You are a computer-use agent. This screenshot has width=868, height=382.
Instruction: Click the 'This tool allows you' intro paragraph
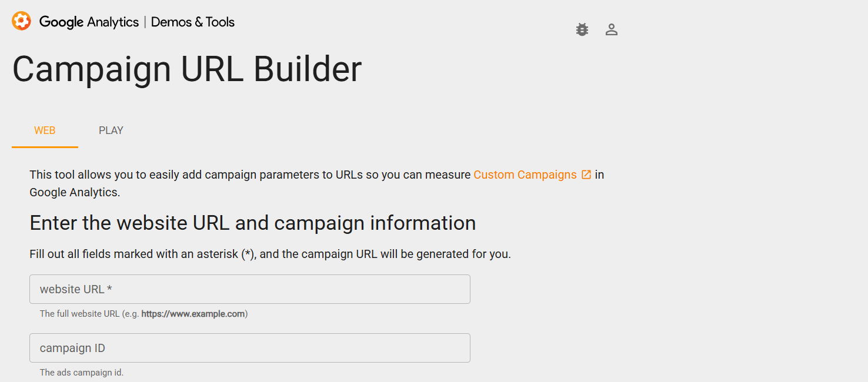317,183
